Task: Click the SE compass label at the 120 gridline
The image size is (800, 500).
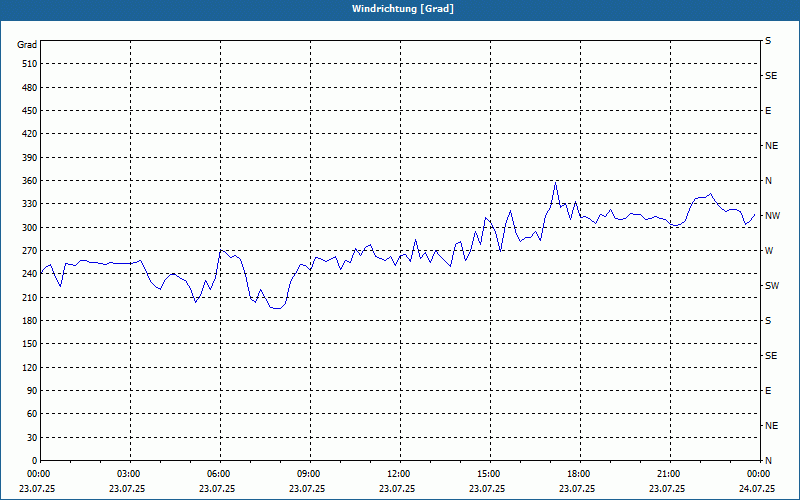Action: (771, 356)
